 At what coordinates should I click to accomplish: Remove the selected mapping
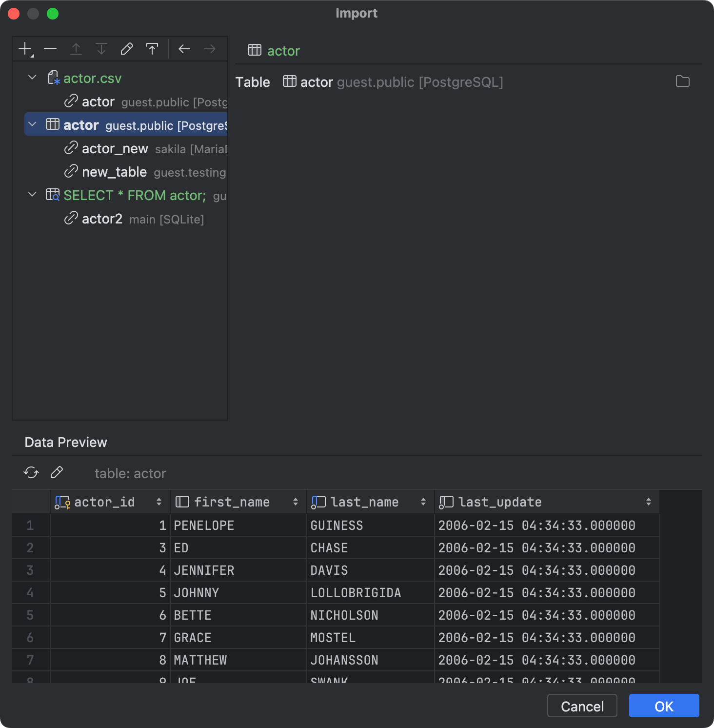point(50,48)
